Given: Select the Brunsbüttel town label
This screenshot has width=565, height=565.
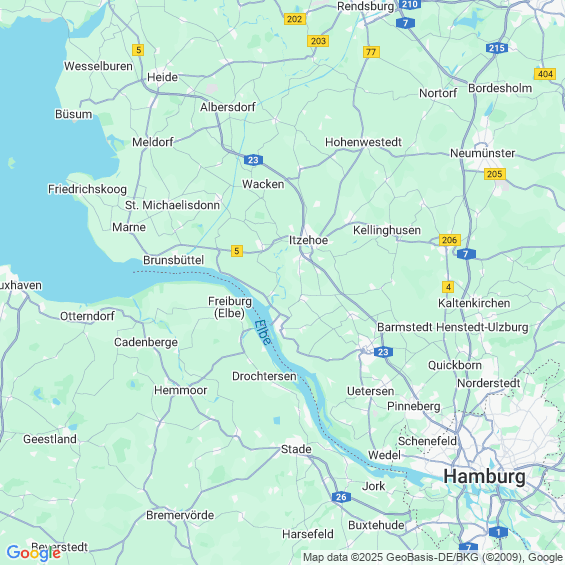Looking at the screenshot, I should 174,260.
